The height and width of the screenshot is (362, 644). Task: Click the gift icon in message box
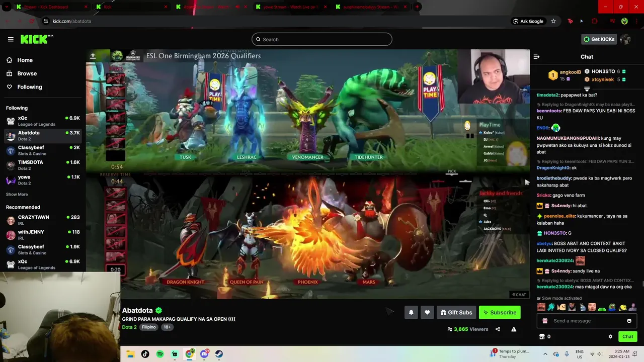pos(545,321)
